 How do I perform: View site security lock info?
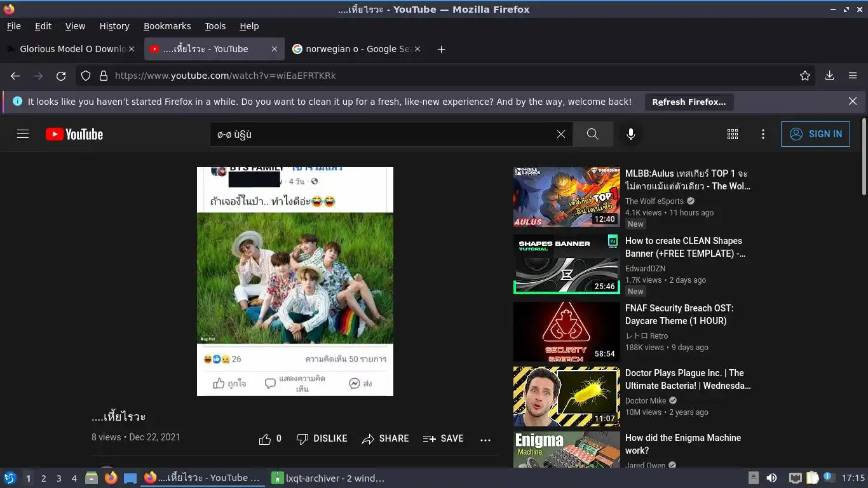click(x=104, y=76)
